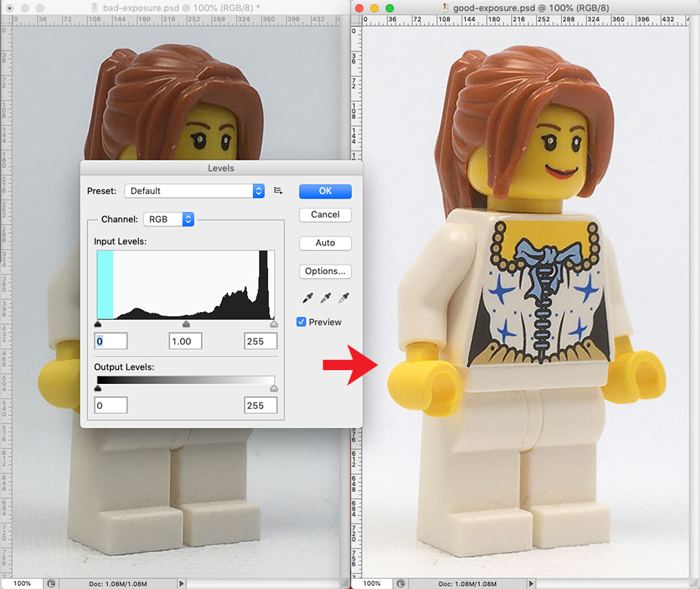Select the gray midtone eyedropper

click(x=325, y=298)
